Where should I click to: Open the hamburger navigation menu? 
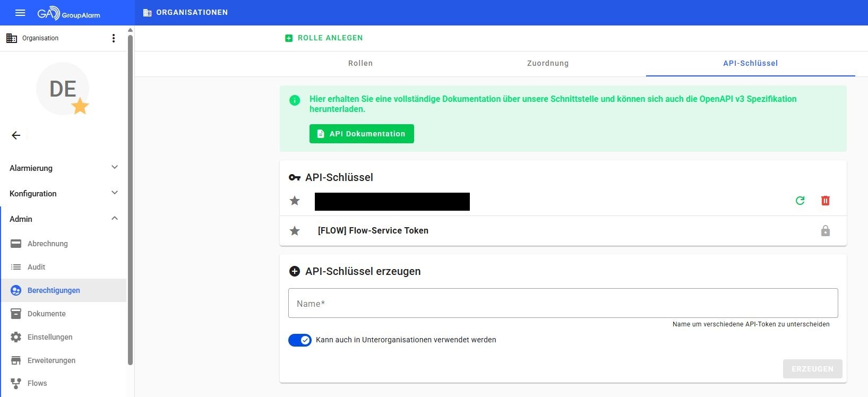20,13
